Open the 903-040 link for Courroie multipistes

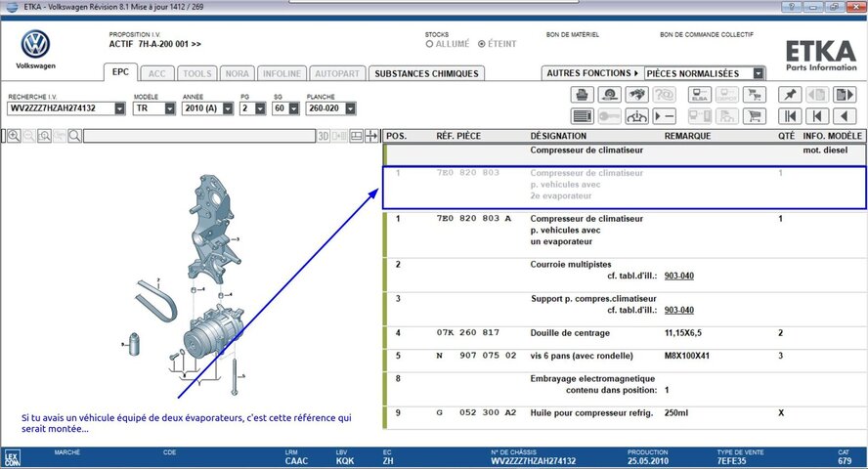click(678, 277)
